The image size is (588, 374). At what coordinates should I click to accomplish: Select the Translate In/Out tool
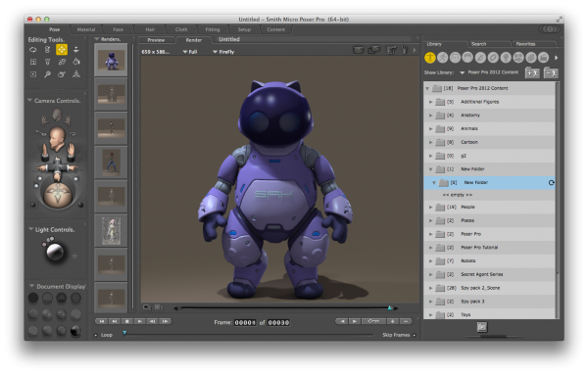coord(76,50)
